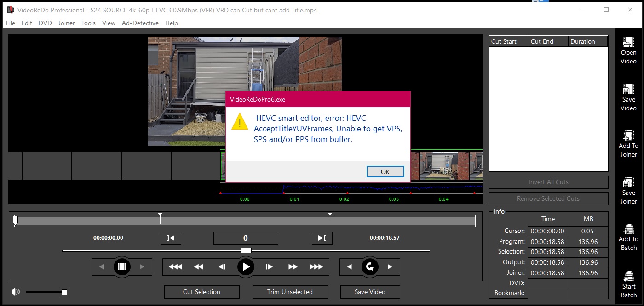
Task: Click Add To Batch sidebar icon
Action: pos(628,229)
